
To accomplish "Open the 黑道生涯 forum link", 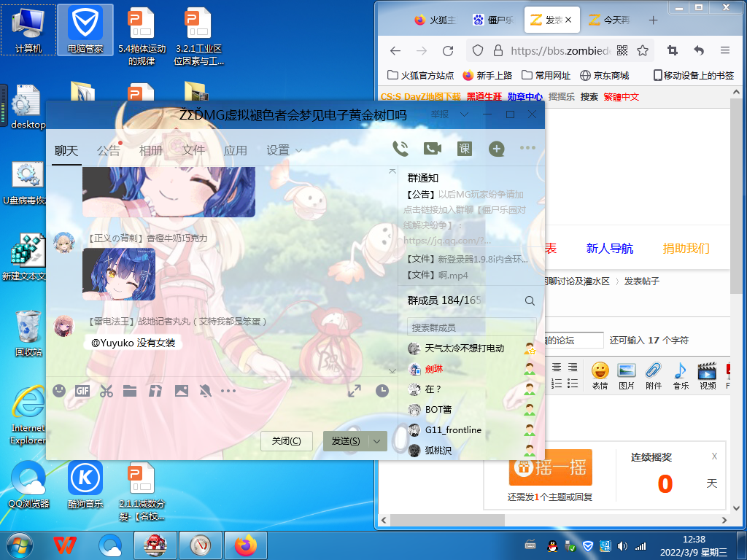I will click(484, 97).
